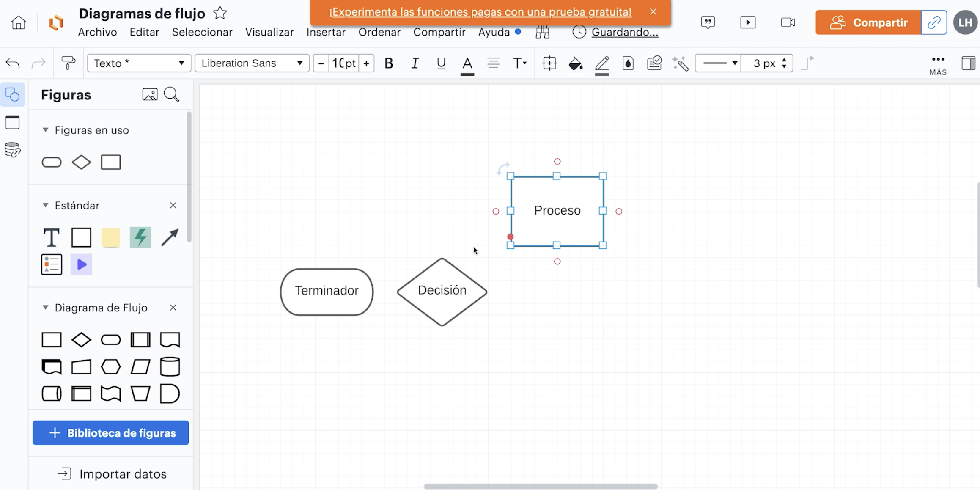
Task: Click the Bold formatting icon
Action: pyautogui.click(x=389, y=63)
